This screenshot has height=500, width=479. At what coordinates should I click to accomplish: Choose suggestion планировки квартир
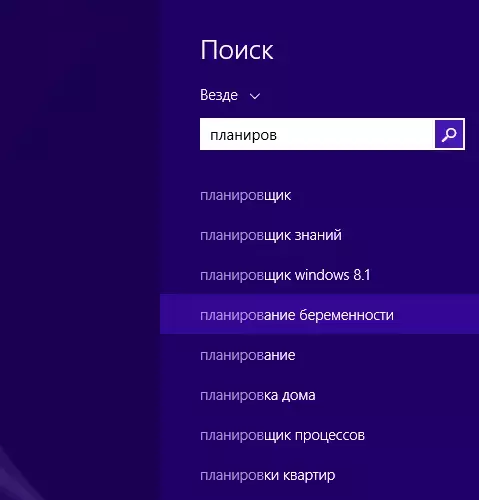[319, 475]
